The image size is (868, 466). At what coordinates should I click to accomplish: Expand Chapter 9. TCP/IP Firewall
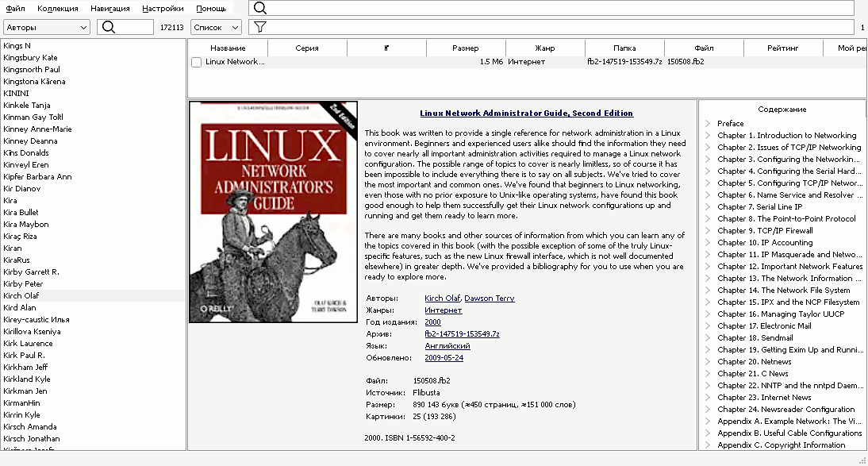[708, 230]
